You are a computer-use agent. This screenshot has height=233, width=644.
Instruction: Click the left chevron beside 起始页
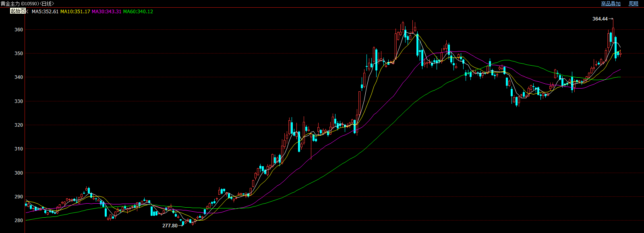point(27,11)
